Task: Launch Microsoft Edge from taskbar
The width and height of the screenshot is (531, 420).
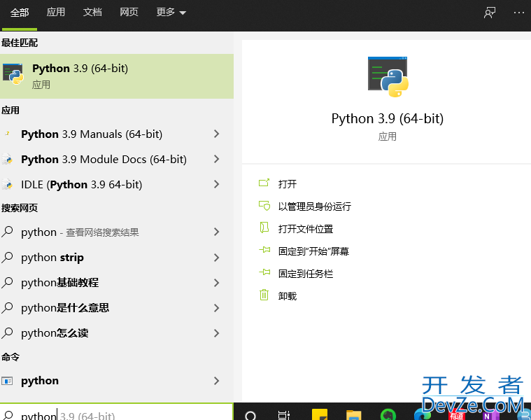Action: click(421, 415)
